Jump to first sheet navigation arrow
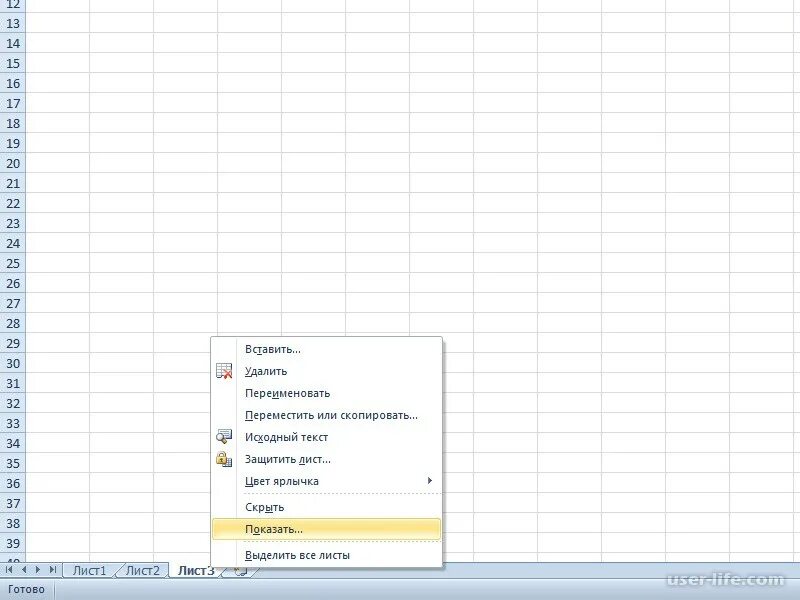800x600 pixels. 9,569
